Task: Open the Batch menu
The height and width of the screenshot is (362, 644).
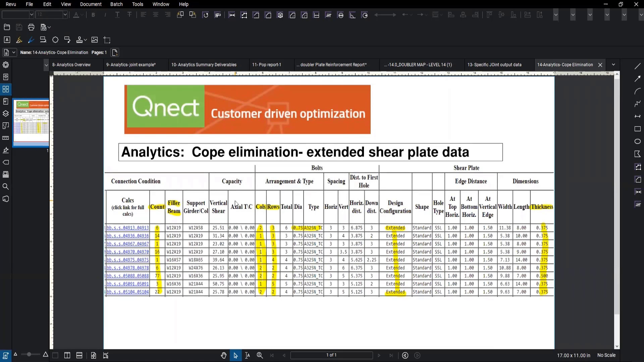Action: (x=116, y=4)
